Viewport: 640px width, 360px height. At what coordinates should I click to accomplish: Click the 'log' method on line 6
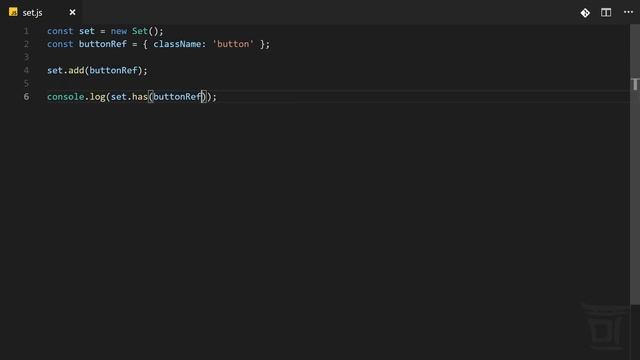point(97,97)
